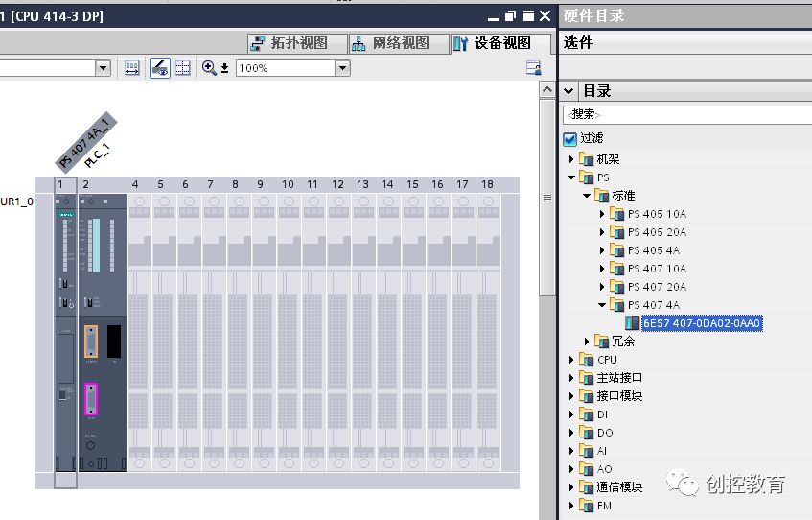
Task: Expand the PS 405 4A folder
Action: [x=602, y=250]
